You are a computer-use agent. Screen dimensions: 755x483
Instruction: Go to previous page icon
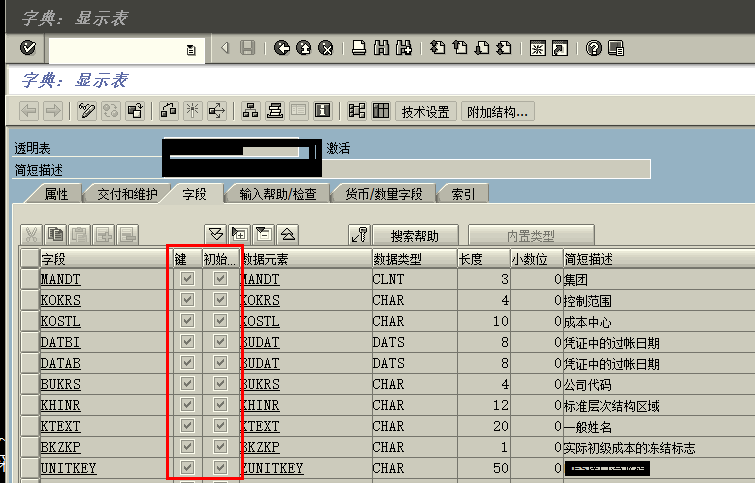(460, 48)
